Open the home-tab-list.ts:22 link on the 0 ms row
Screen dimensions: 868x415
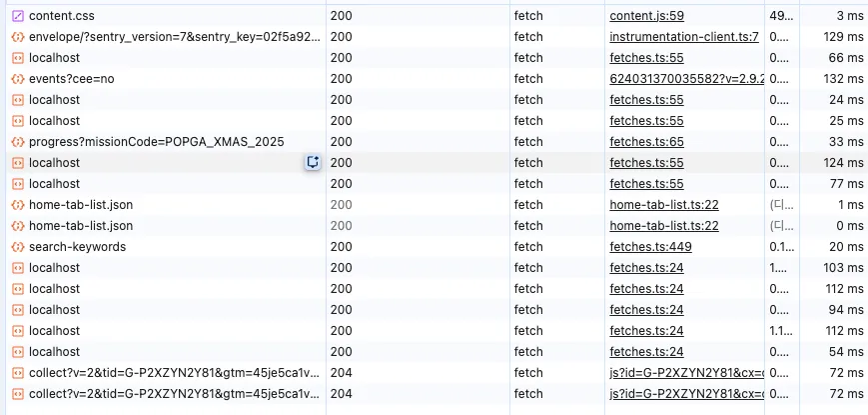(664, 226)
